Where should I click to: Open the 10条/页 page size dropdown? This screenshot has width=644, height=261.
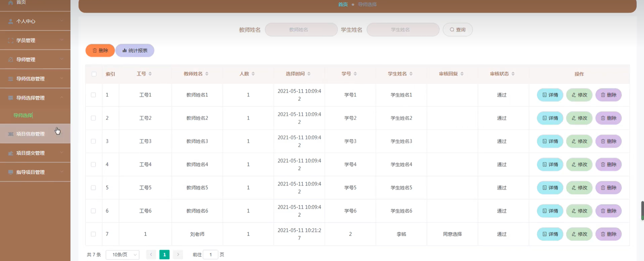pos(122,255)
